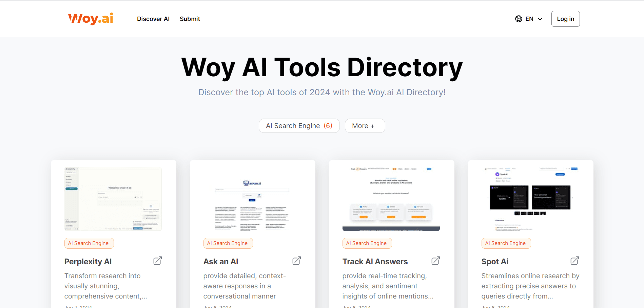Click AI Search Engine tag on Perplexity AI card

(89, 243)
